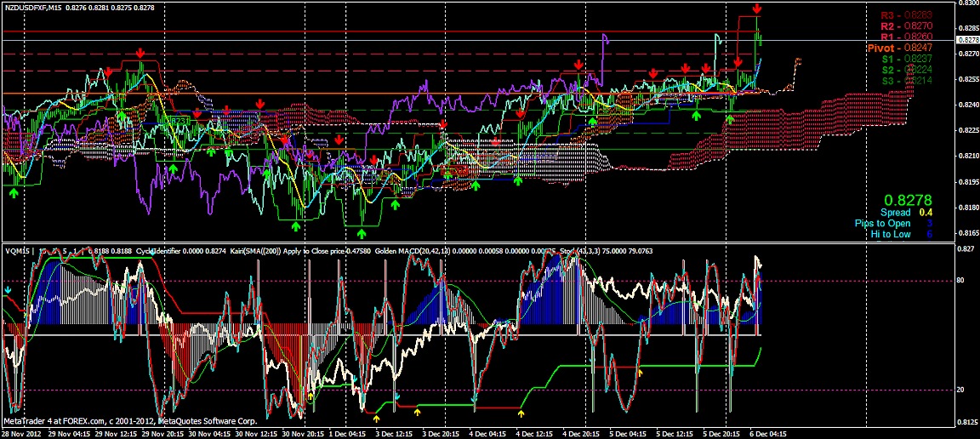This screenshot has width=980, height=439.
Task: Click the 4 Dec 12:15 time label
Action: 535,433
